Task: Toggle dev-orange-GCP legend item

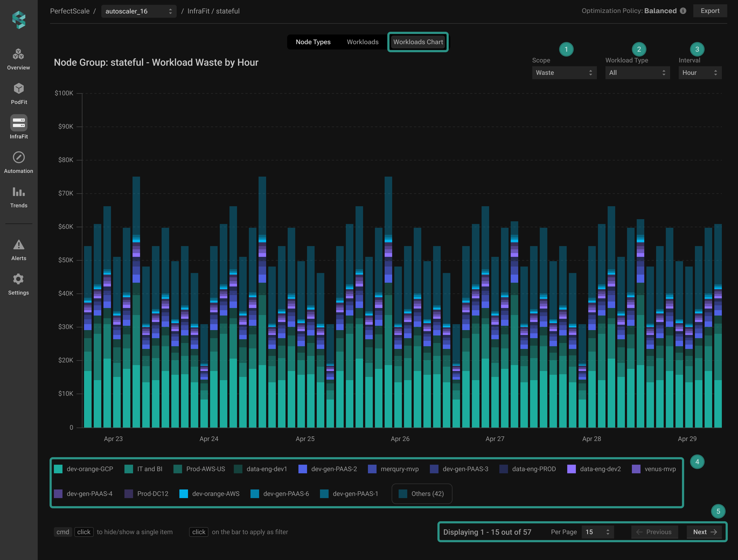Action: (x=89, y=469)
